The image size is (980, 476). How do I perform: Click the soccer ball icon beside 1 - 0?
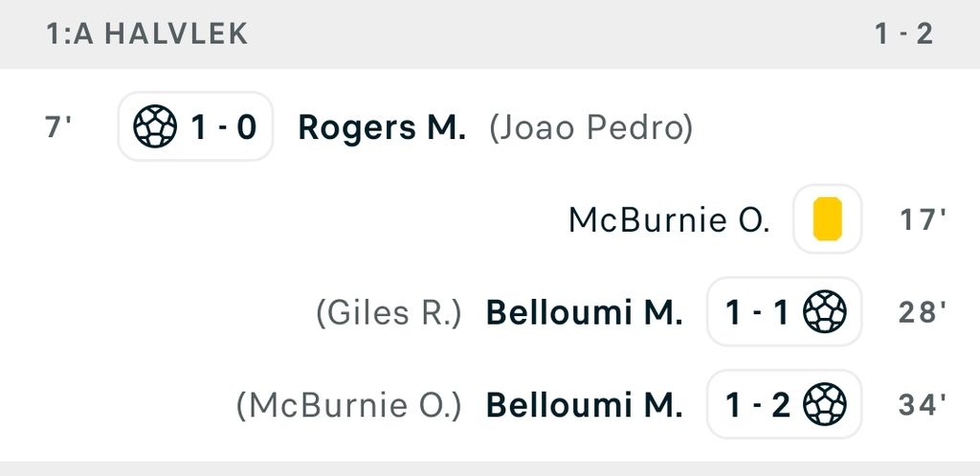(155, 126)
